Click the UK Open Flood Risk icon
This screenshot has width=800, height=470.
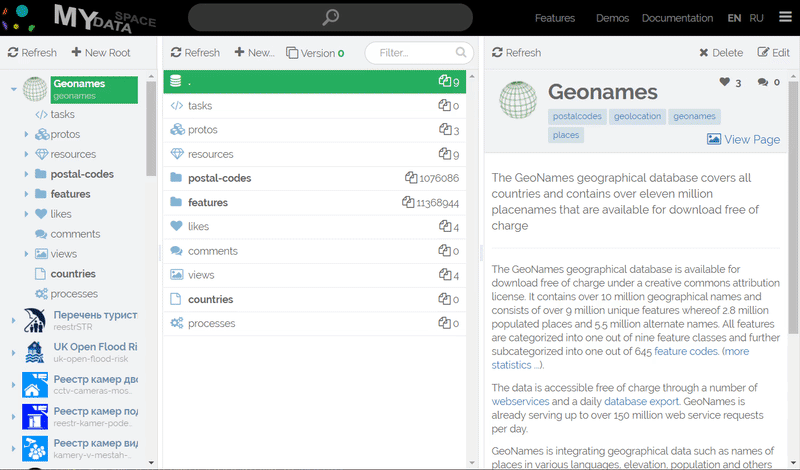35,352
